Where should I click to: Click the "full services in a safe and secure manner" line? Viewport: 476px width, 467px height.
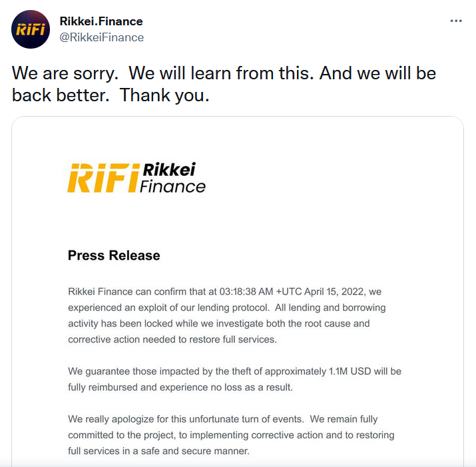[x=158, y=451]
